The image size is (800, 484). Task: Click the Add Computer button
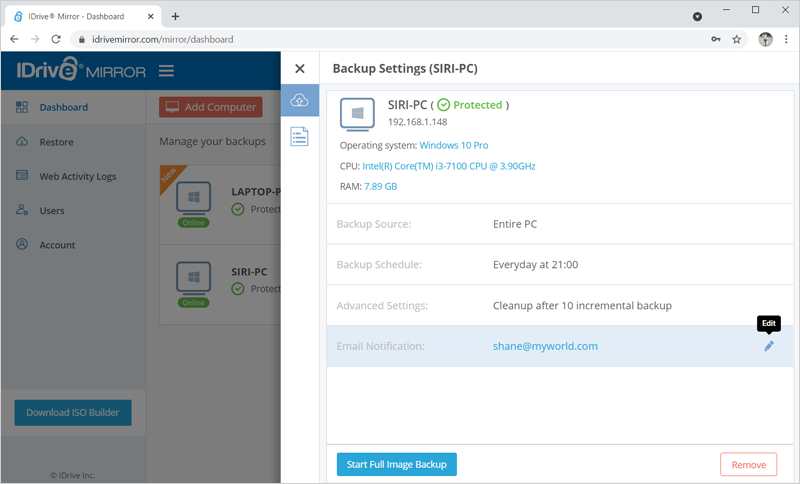(211, 107)
